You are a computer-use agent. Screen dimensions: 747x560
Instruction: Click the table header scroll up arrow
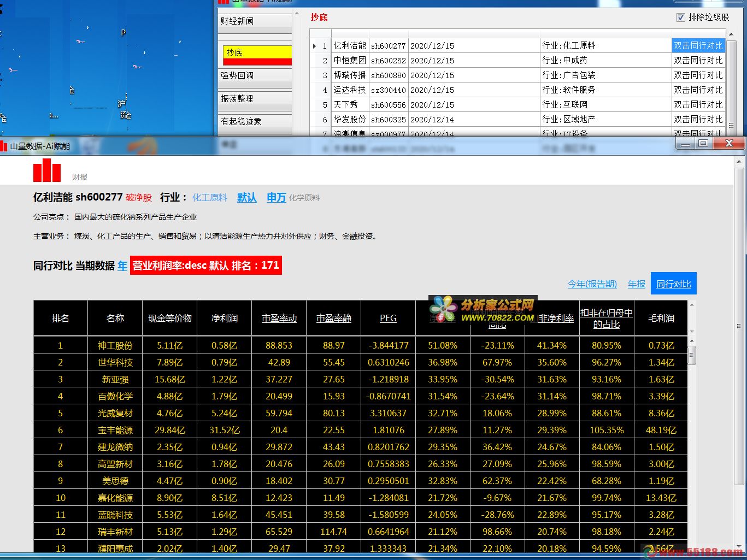[692, 305]
